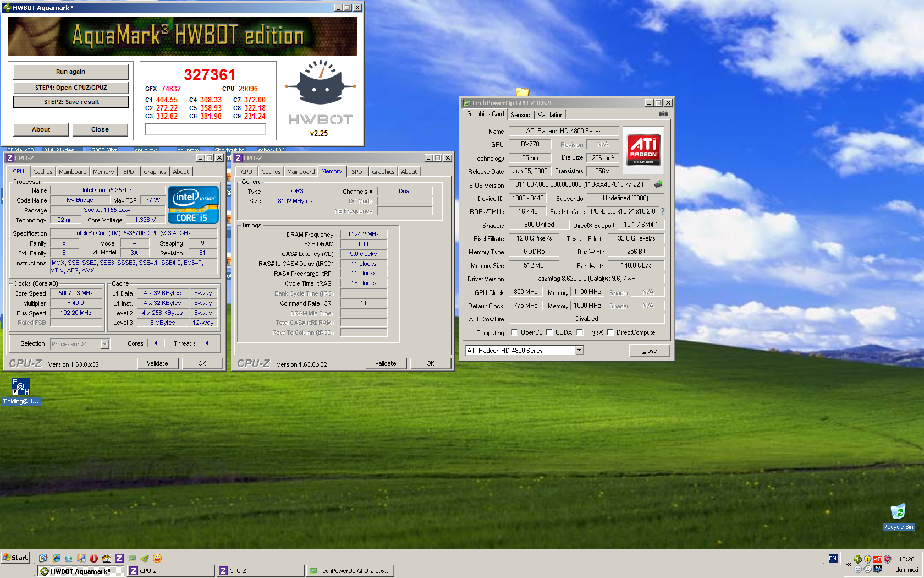Click the Close button in GPU-Z
Image resolution: width=924 pixels, height=578 pixels.
(x=650, y=351)
